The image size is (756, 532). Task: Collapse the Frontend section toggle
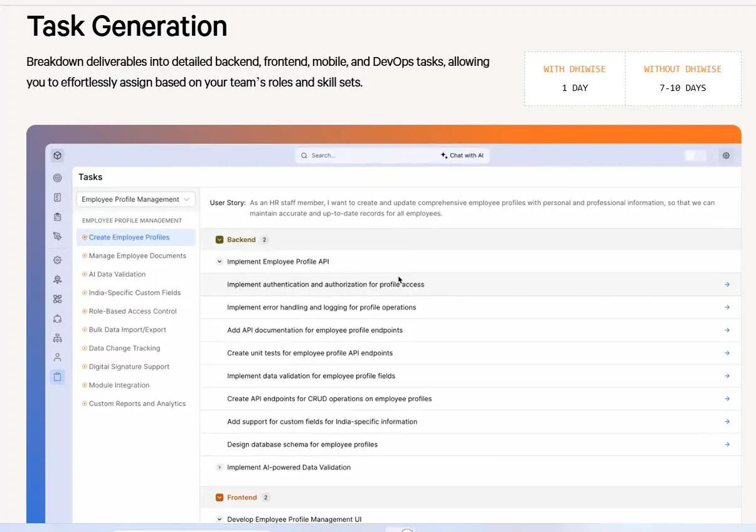[x=220, y=497]
